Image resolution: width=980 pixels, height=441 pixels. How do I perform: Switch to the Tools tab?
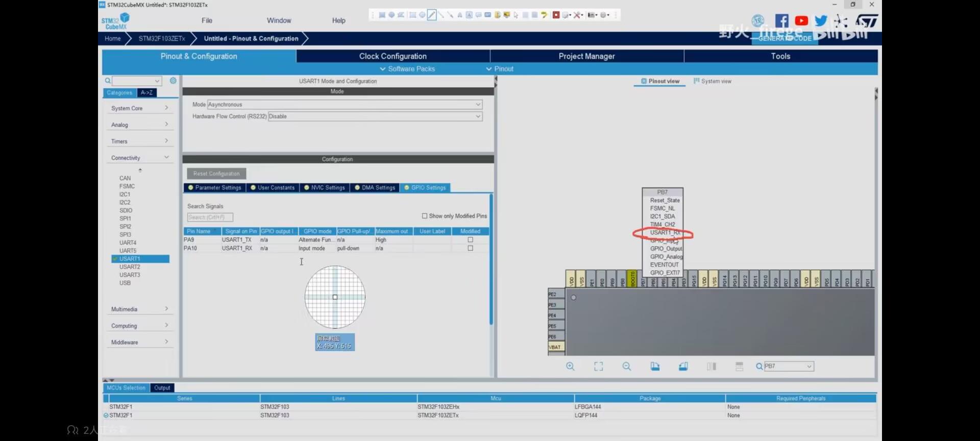coord(780,56)
